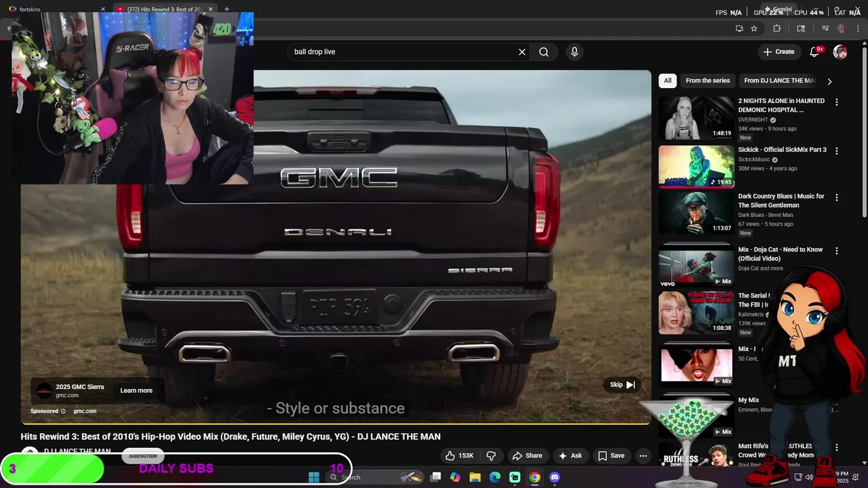Viewport: 868px width, 488px height.
Task: Close the Hits Rewind 3 tab
Action: (x=210, y=9)
